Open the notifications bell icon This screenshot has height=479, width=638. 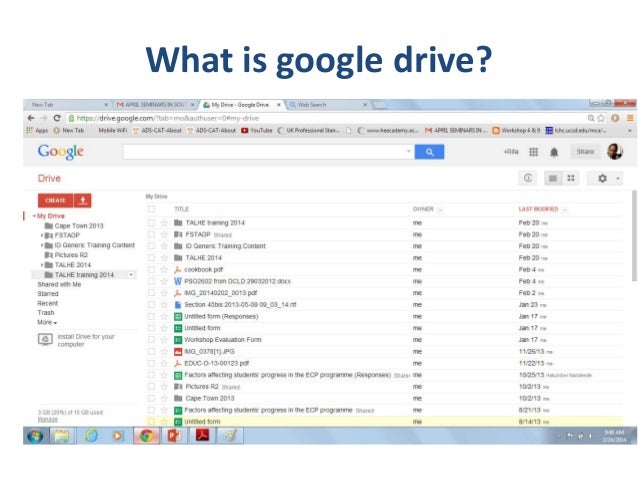(554, 152)
